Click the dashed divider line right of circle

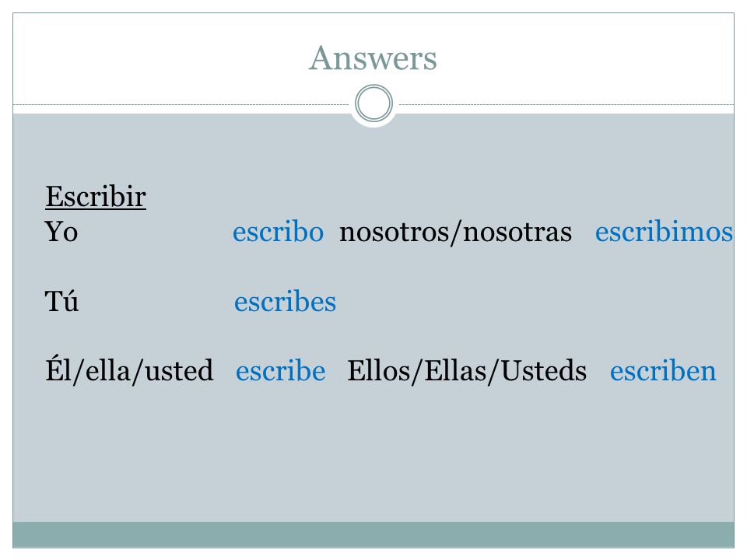566,104
